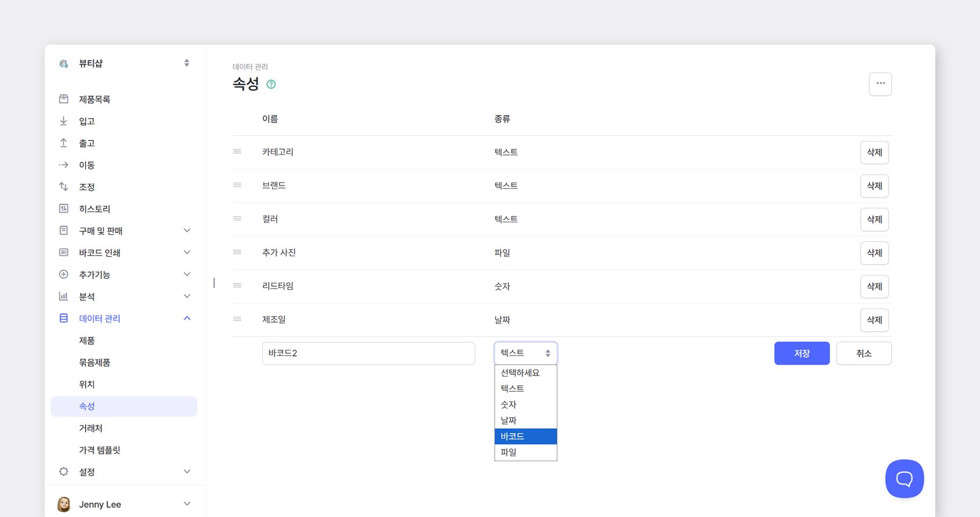Choose 선택하세요 in the type dropdown list
980x517 pixels.
tap(526, 372)
